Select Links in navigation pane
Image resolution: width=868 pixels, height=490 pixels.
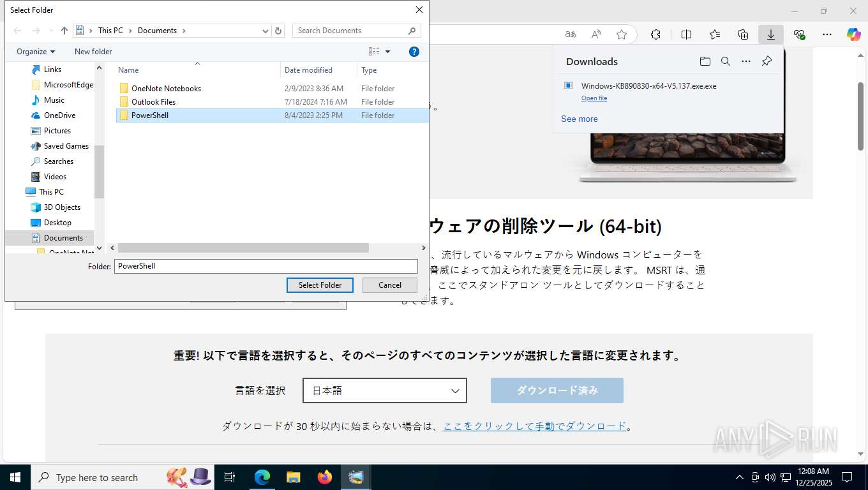point(52,70)
